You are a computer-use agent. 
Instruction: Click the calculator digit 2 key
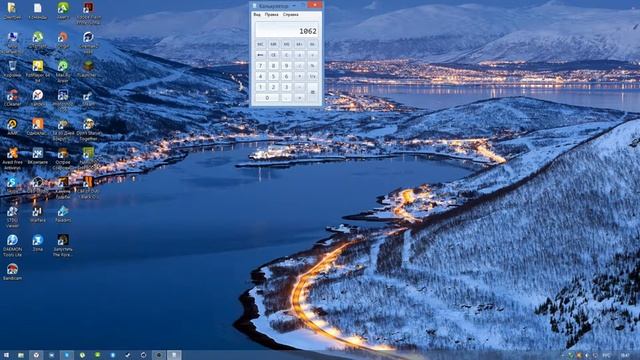pyautogui.click(x=273, y=87)
